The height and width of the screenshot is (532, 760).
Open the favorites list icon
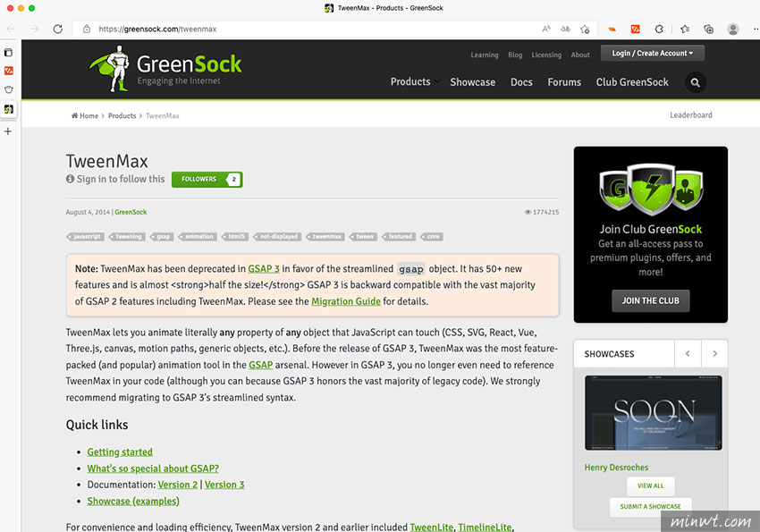(x=685, y=30)
